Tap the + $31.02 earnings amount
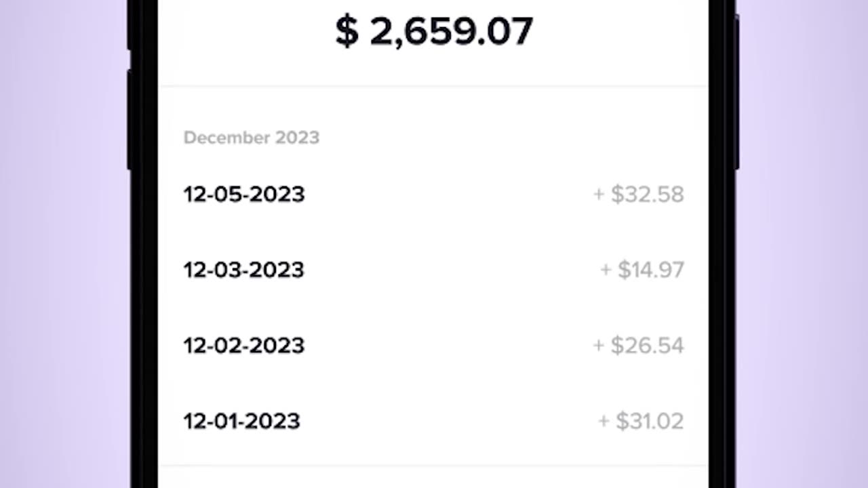Viewport: 868px width, 488px height. 641,421
